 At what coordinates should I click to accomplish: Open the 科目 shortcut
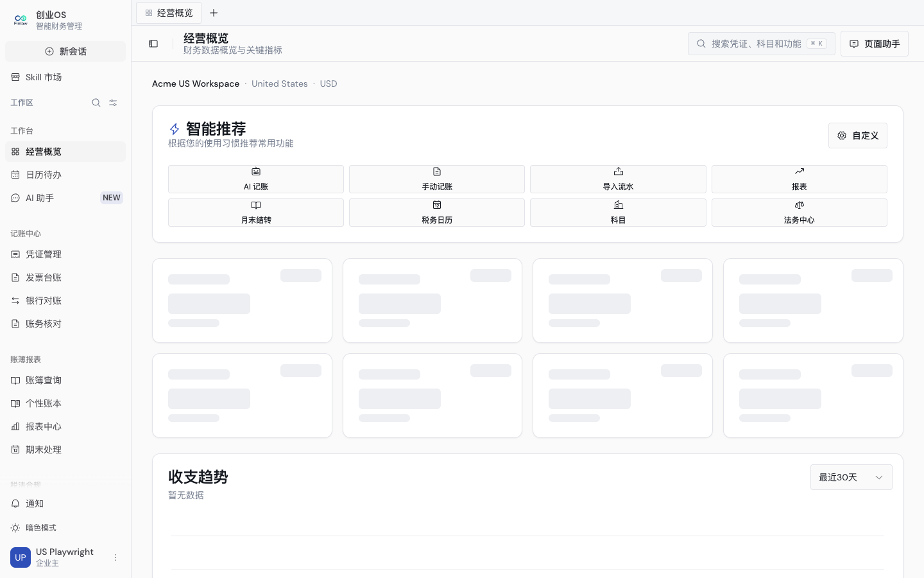coord(618,213)
